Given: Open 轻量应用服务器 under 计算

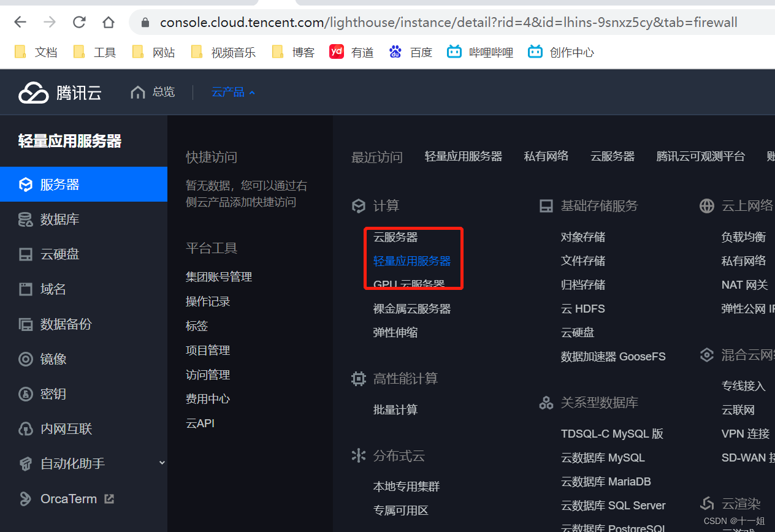Looking at the screenshot, I should tap(412, 261).
